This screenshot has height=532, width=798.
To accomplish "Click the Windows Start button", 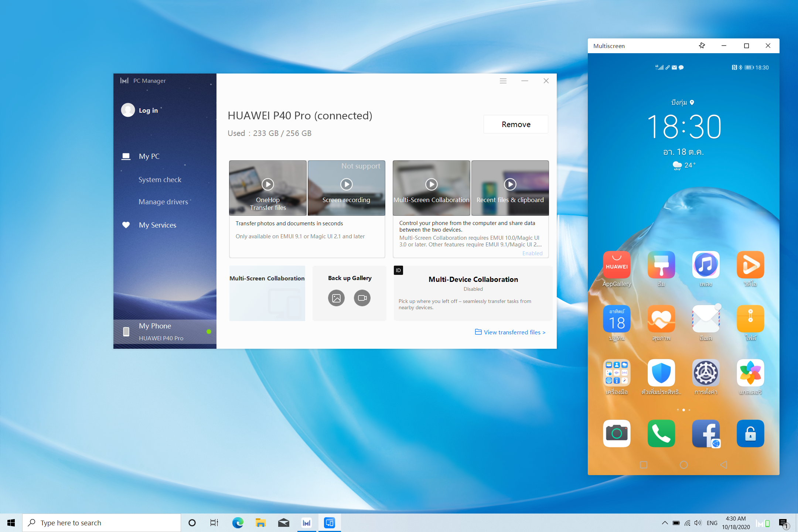I will coord(11,523).
